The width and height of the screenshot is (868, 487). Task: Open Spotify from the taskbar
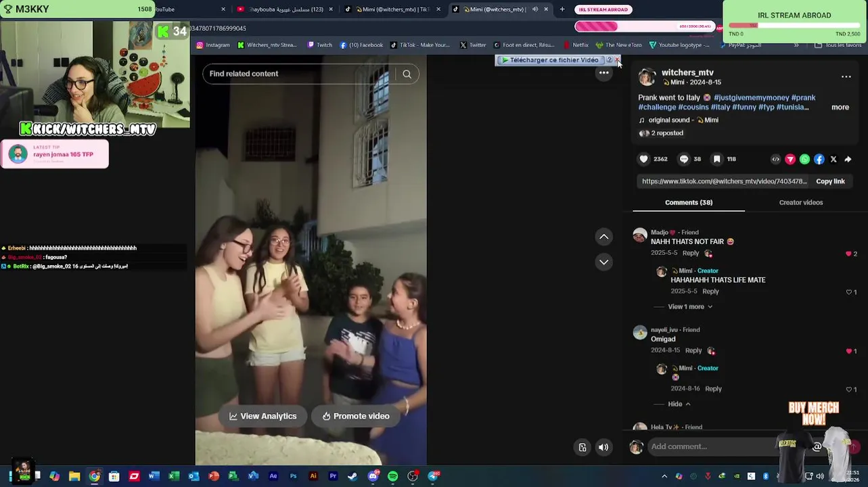pos(393,476)
